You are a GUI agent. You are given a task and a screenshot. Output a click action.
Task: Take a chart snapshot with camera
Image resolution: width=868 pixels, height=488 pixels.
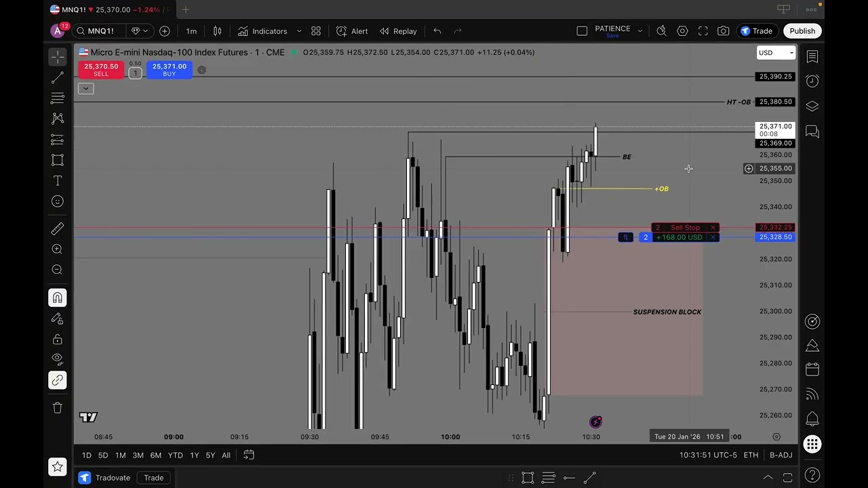click(x=724, y=31)
